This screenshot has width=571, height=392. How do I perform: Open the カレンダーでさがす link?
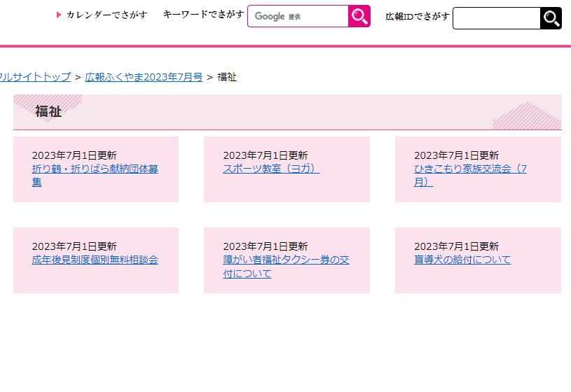pos(106,15)
